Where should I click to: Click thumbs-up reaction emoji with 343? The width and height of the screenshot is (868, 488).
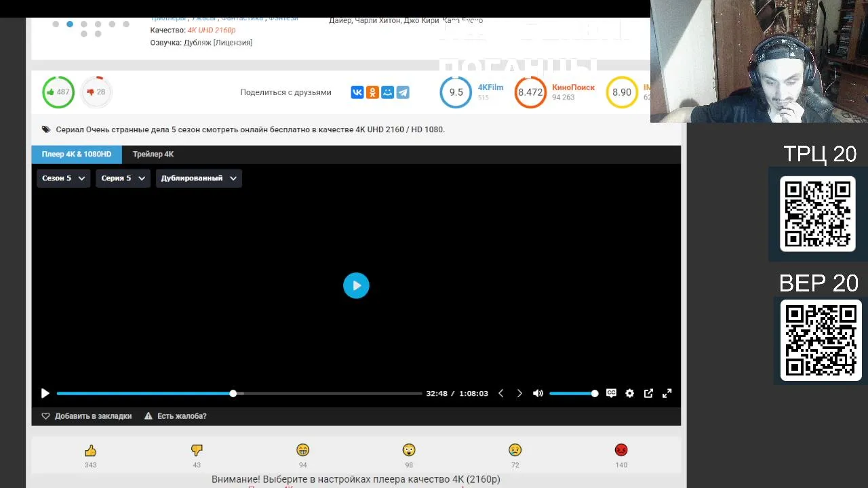coord(91,451)
